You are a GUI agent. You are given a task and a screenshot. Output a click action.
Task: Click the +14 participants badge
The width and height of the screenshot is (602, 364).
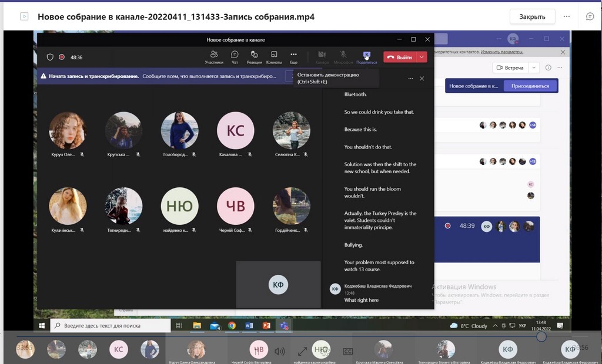point(533,125)
